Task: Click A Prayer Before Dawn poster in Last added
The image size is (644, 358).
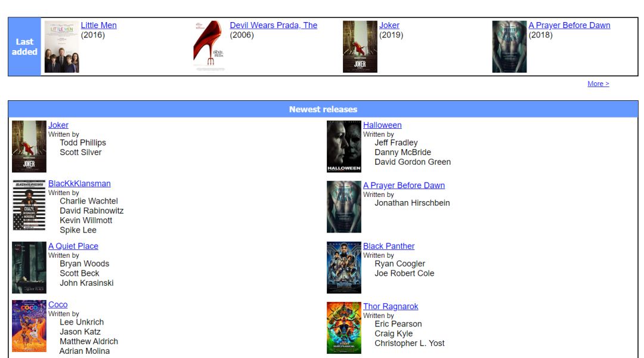Action: (509, 47)
